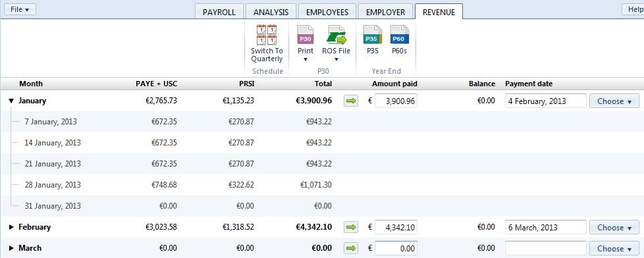Click the ROS File icon
644x258 pixels.
coord(336,35)
